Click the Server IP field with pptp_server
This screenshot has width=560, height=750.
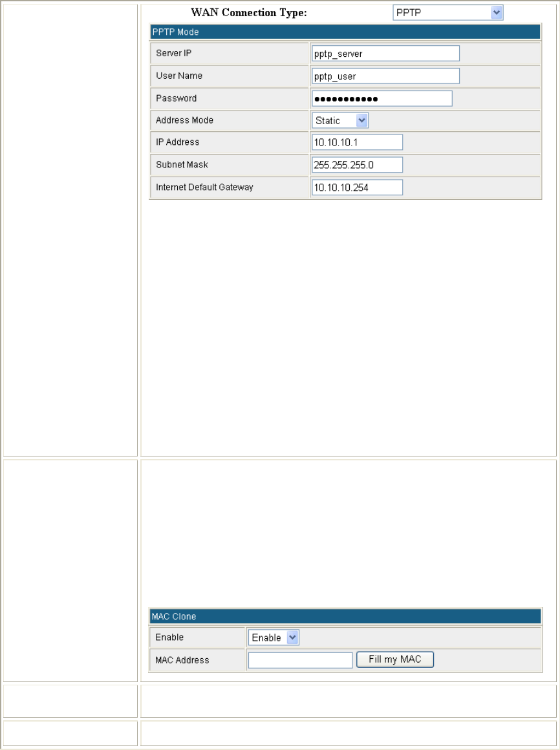pyautogui.click(x=385, y=54)
